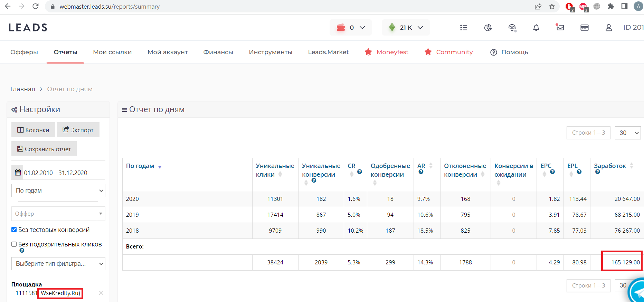Expand the 'По годам' grouping dropdown
This screenshot has width=644, height=302.
coord(58,191)
